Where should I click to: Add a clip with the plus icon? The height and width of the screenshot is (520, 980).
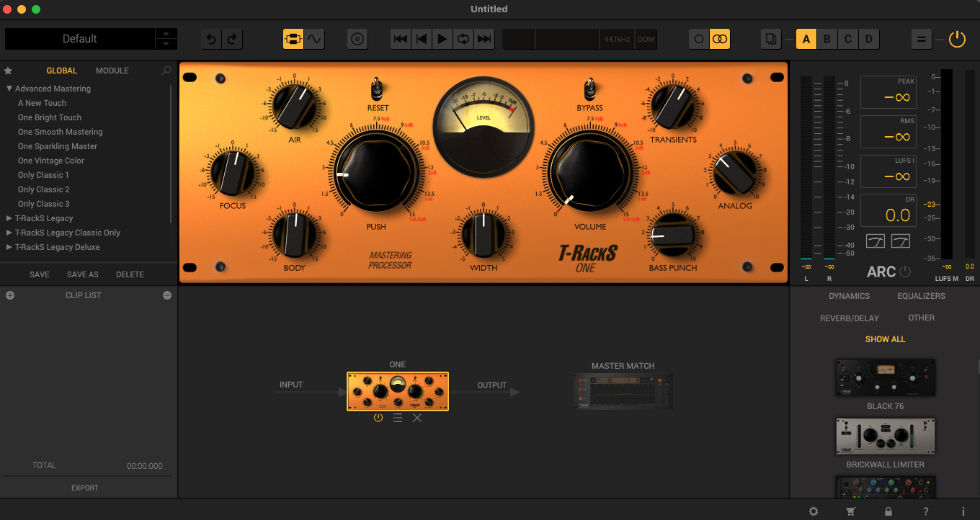coord(10,295)
